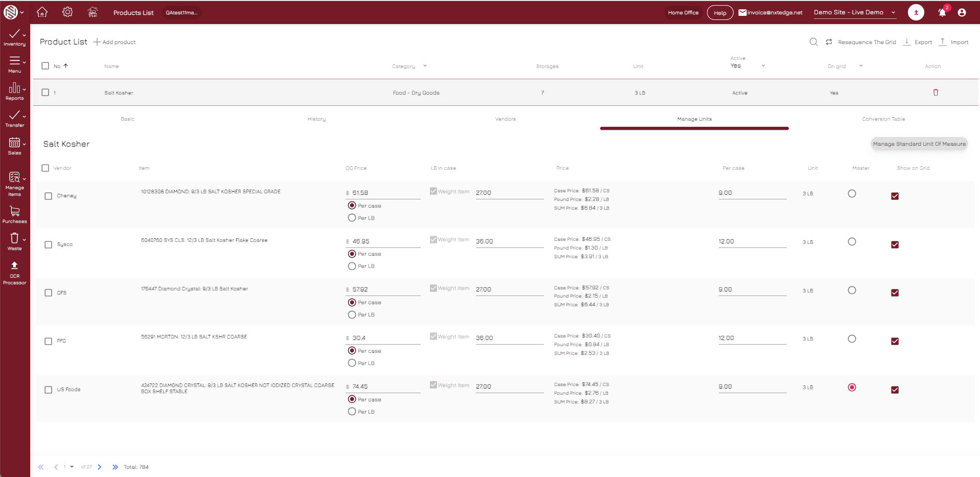This screenshot has height=477, width=980.
Task: Select Per LB radio for Sysco
Action: point(352,266)
